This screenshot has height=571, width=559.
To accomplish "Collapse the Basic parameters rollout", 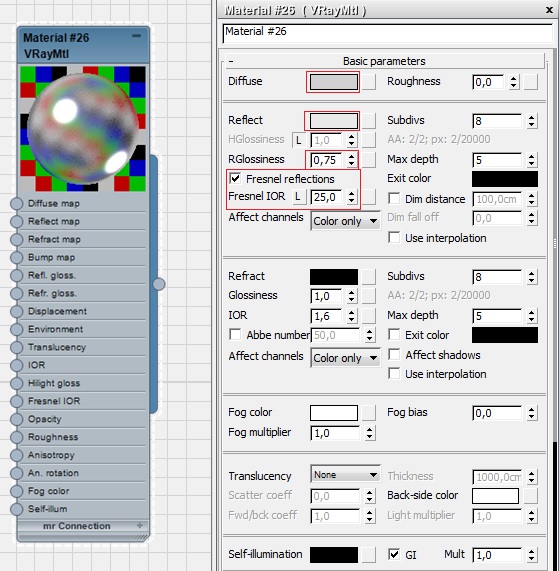I will (384, 61).
